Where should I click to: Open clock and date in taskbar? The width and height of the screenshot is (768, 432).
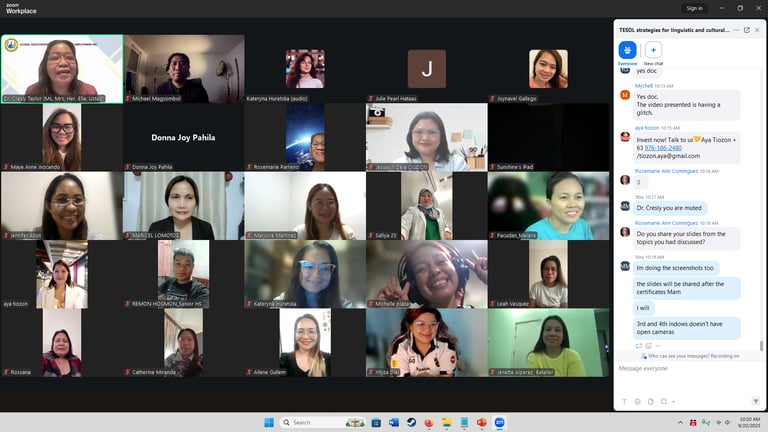[x=749, y=423]
